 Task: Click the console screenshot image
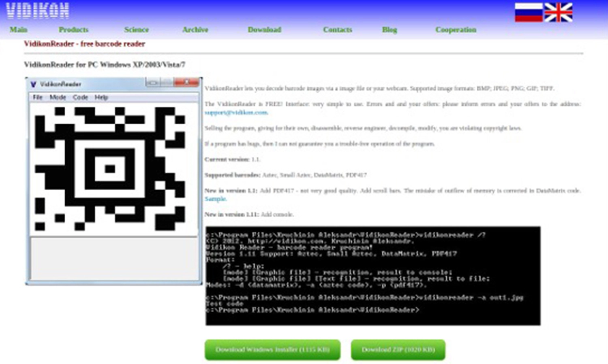373,276
